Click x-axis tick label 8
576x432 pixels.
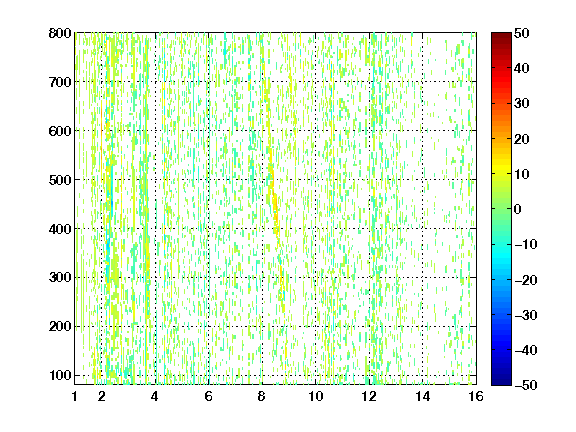261,396
